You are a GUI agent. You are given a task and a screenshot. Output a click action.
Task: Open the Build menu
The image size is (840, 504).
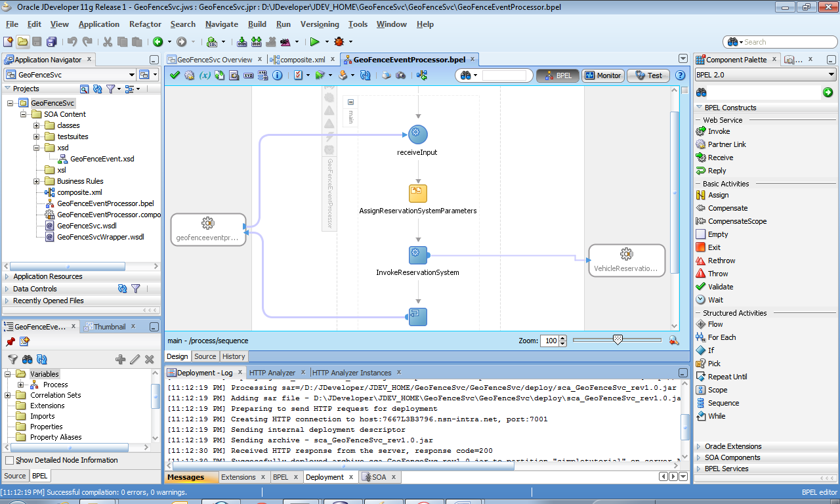[x=257, y=24]
